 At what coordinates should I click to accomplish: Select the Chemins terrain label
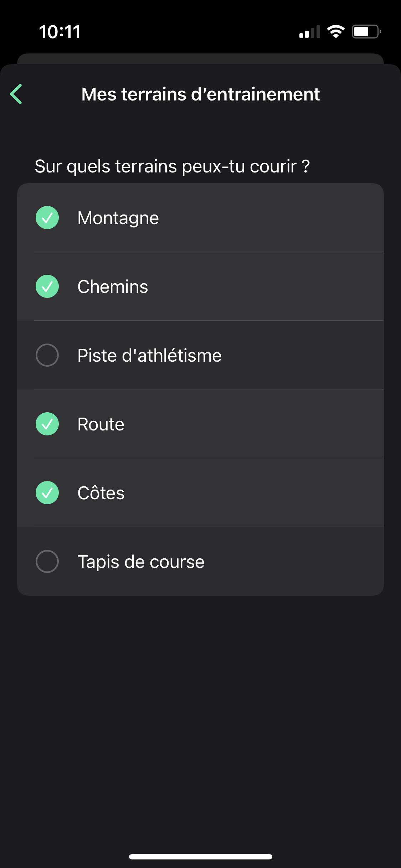[x=113, y=287]
